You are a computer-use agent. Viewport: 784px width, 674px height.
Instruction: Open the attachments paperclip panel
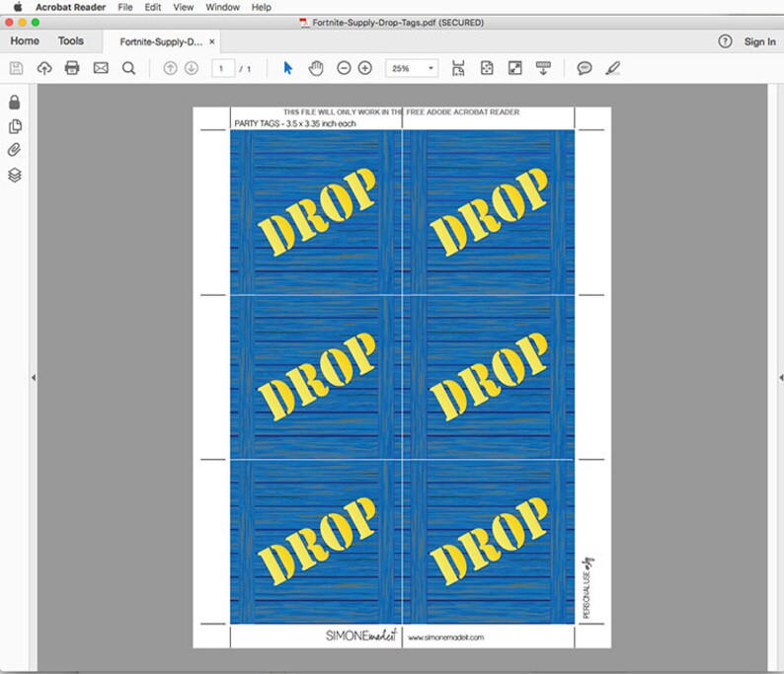[x=15, y=150]
